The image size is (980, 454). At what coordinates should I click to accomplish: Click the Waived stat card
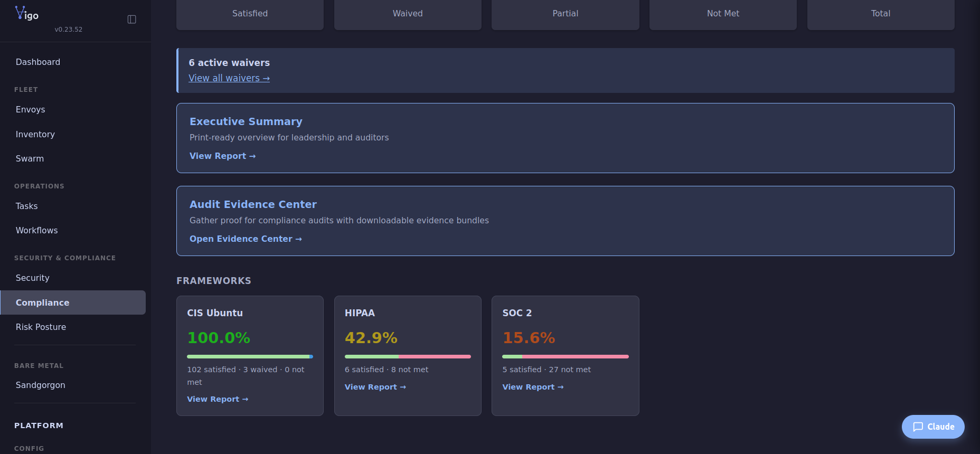click(408, 14)
